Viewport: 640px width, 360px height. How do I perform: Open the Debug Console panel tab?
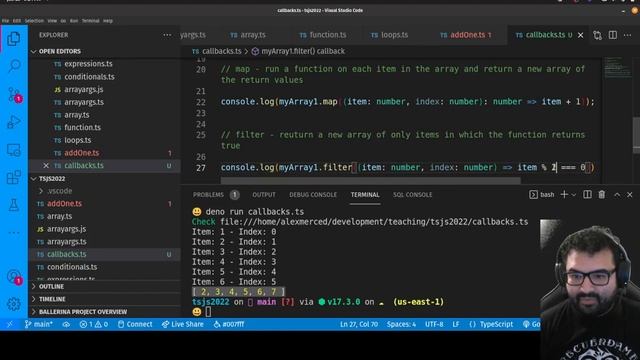click(x=313, y=195)
